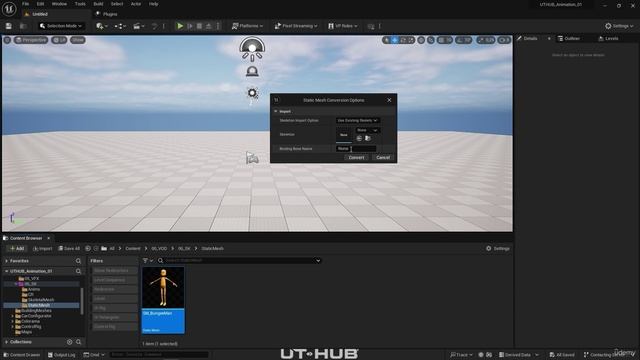Image resolution: width=640 pixels, height=360 pixels.
Task: Open the Cinematics clapperboard dropdown
Action: coord(139,26)
